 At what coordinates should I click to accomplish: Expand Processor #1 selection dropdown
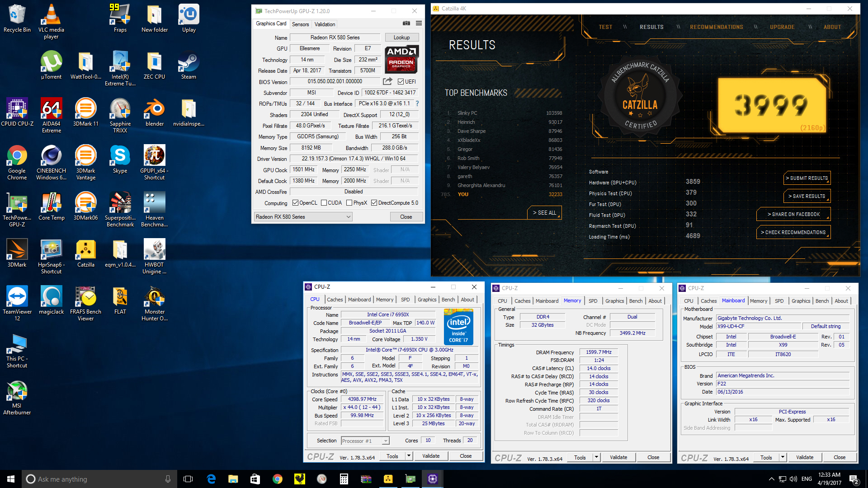pyautogui.click(x=365, y=441)
